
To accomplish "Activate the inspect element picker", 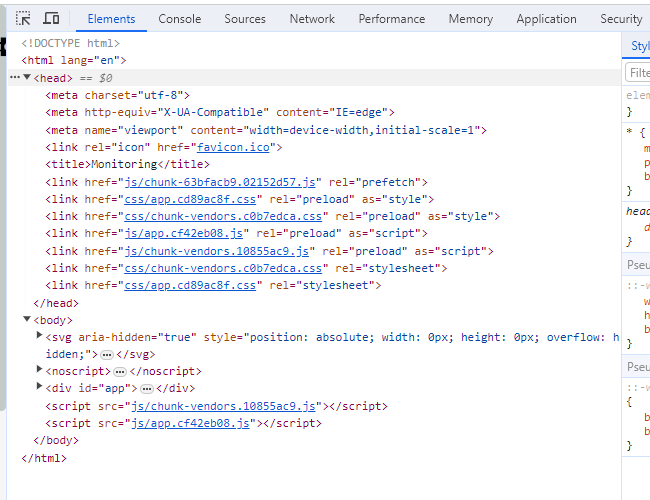I will click(23, 19).
